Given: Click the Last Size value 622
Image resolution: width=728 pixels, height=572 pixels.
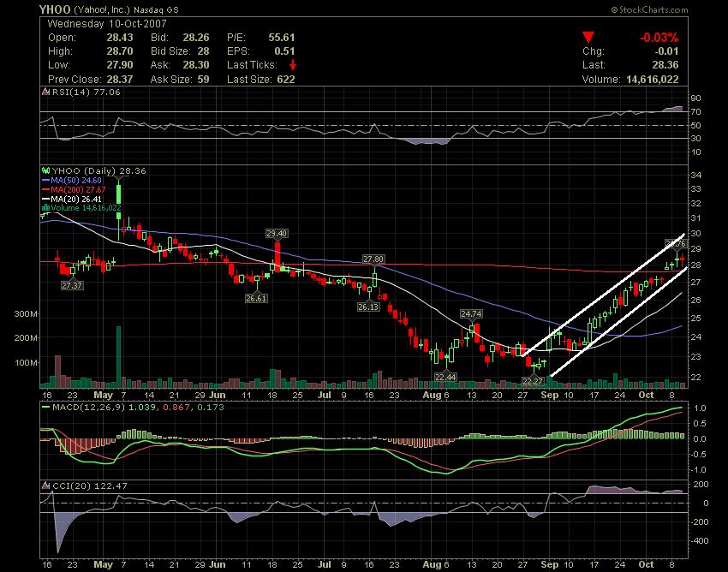Looking at the screenshot, I should tap(286, 79).
